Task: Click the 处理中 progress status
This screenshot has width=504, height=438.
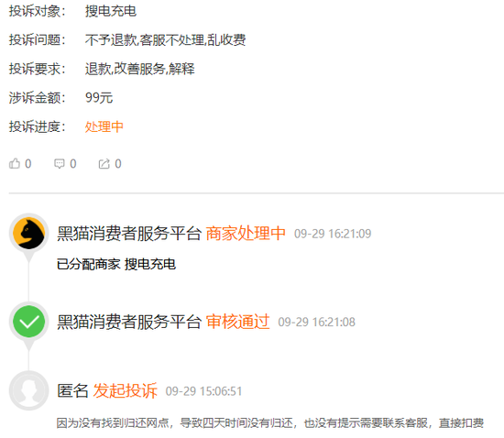Action: pos(104,126)
